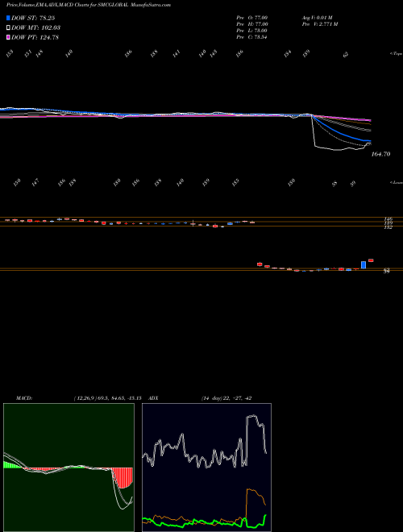Click the 'Avg V: 0.01 M' volume text
The width and height of the screenshot is (403, 532).
pos(318,17)
